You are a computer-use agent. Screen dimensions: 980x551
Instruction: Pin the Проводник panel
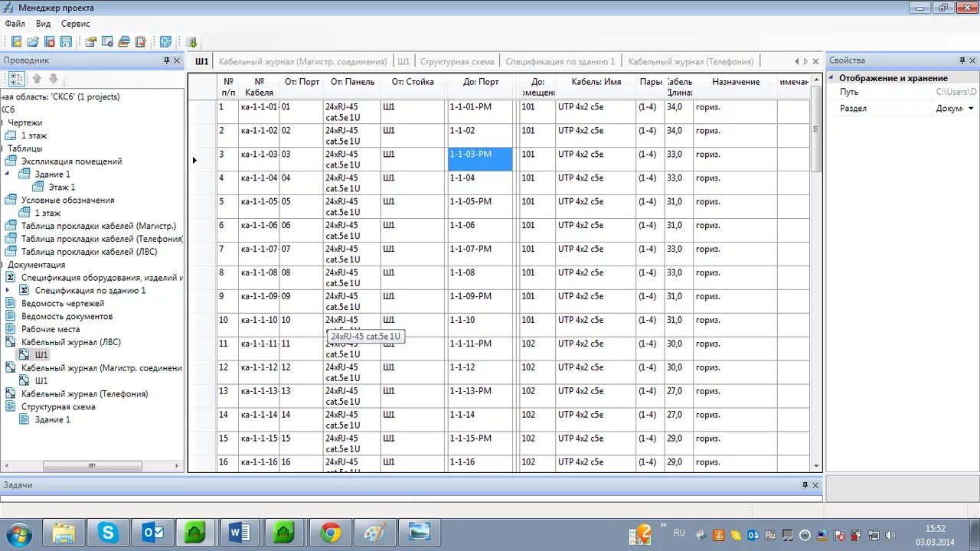point(167,60)
